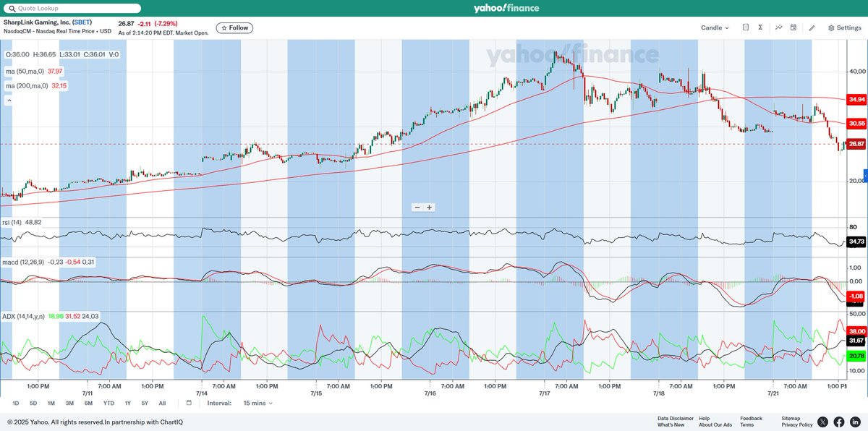Select the 5Y range
The height and width of the screenshot is (431, 868).
[x=145, y=403]
